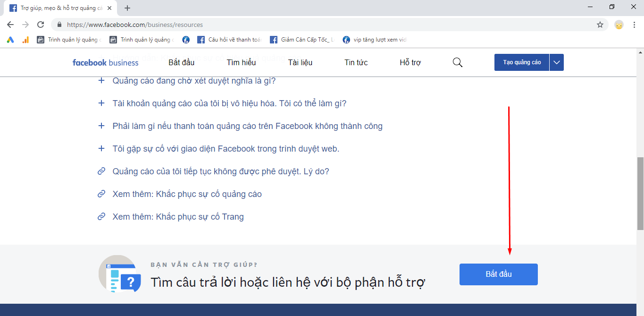
Task: Click the Tạo quảng cáo button
Action: pos(522,62)
